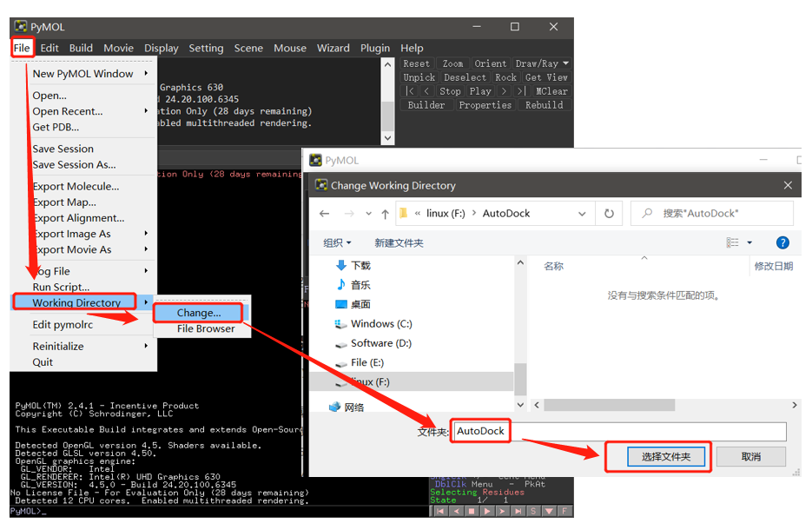Expand the Open Recent submenu arrow
Image resolution: width=812 pixels, height=530 pixels.
146,111
